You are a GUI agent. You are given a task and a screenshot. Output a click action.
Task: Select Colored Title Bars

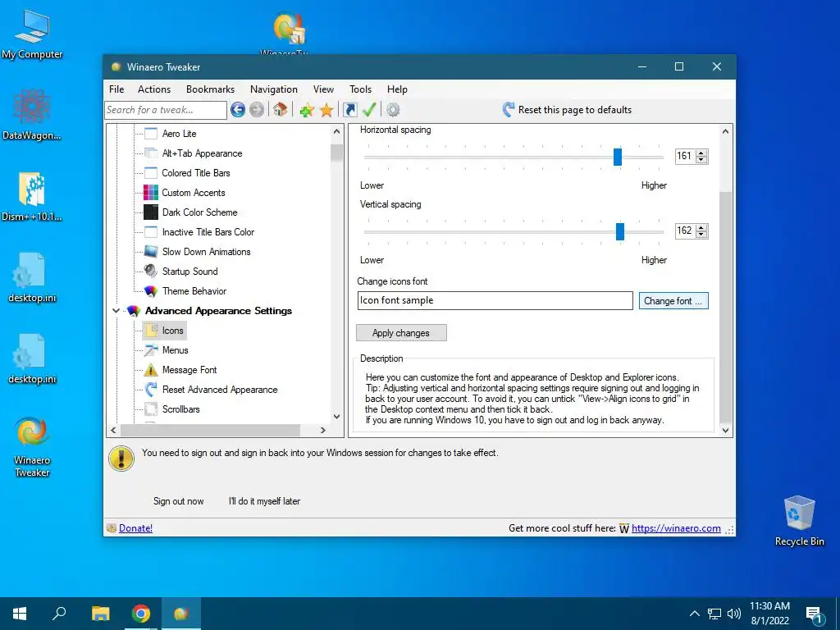(x=195, y=173)
